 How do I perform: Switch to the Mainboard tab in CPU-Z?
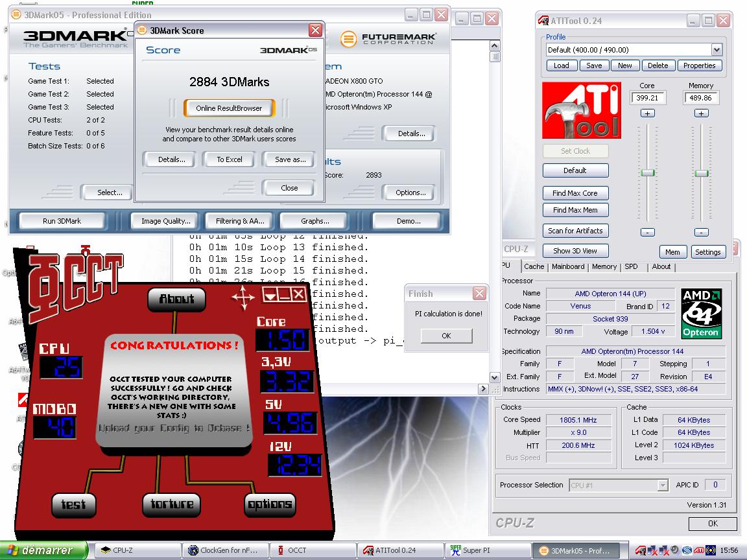(x=568, y=266)
